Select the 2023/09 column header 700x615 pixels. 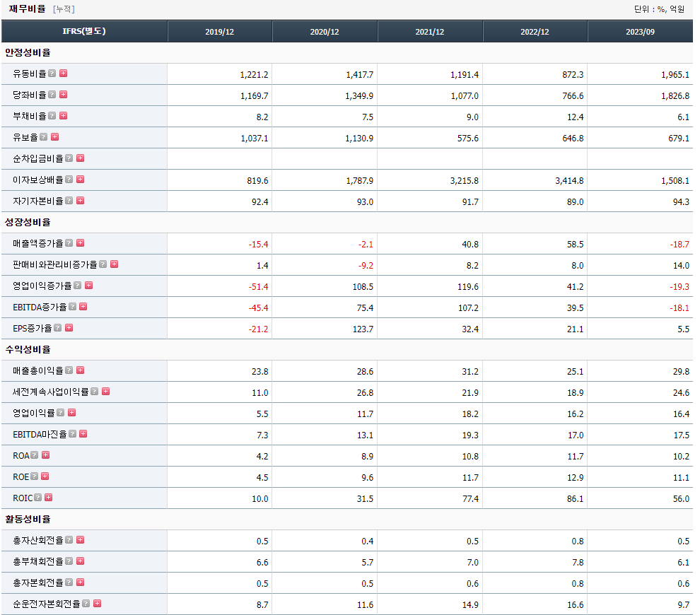click(x=640, y=31)
